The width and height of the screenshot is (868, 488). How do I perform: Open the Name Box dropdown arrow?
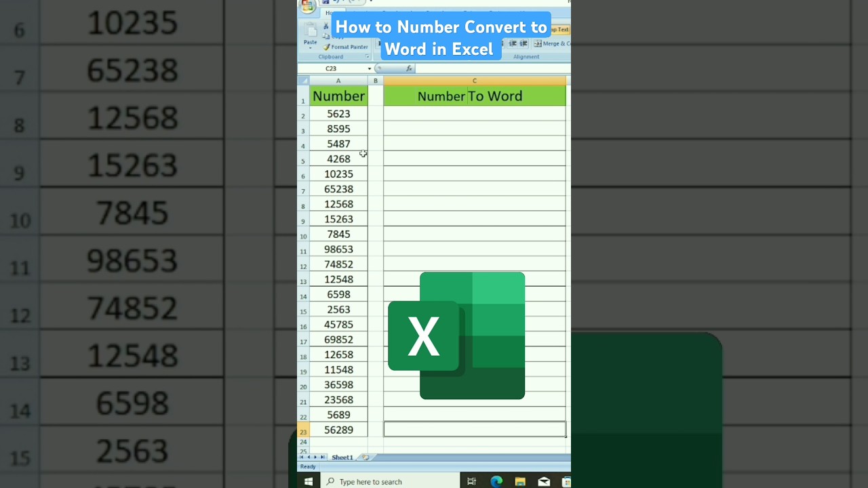tap(370, 68)
